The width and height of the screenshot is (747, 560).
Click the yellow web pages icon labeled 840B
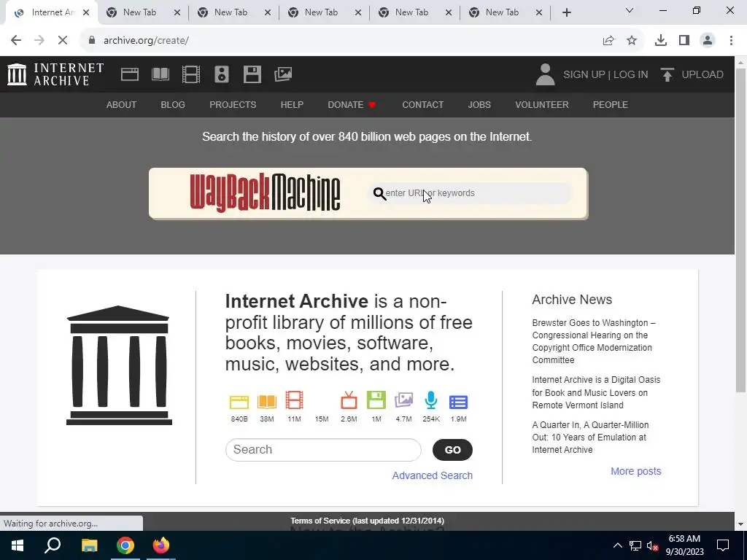[239, 402]
